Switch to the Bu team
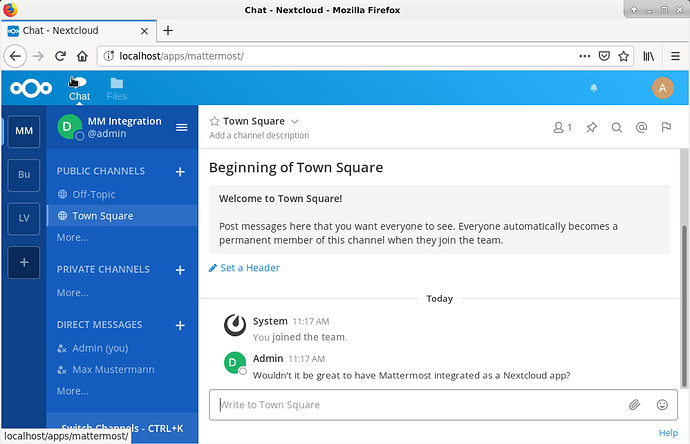This screenshot has height=444, width=690. (x=24, y=175)
